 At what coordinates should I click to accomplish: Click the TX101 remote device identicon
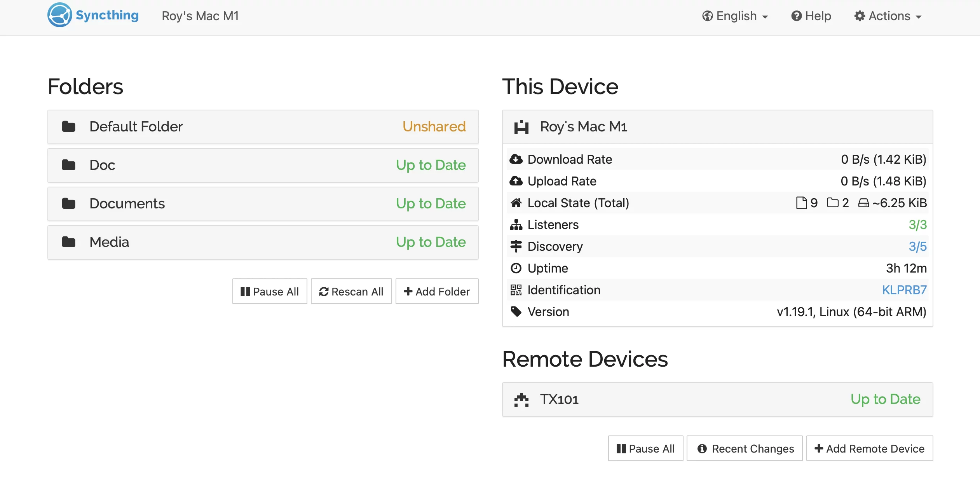(x=521, y=400)
